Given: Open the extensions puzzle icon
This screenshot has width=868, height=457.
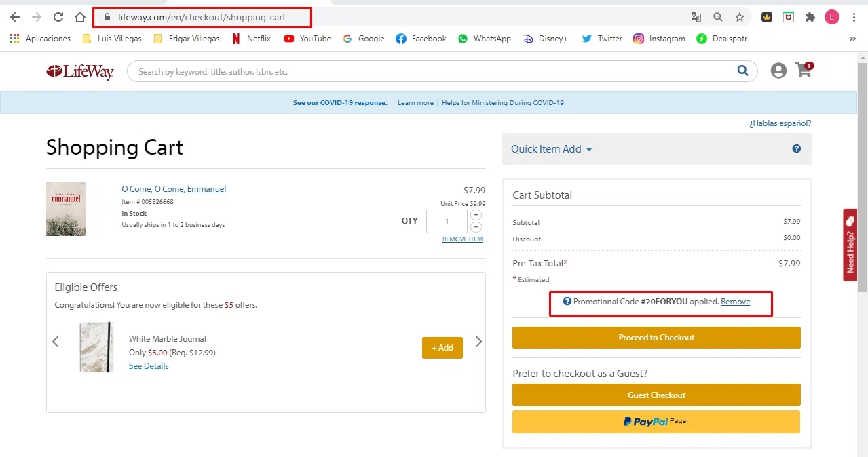Looking at the screenshot, I should coord(810,17).
